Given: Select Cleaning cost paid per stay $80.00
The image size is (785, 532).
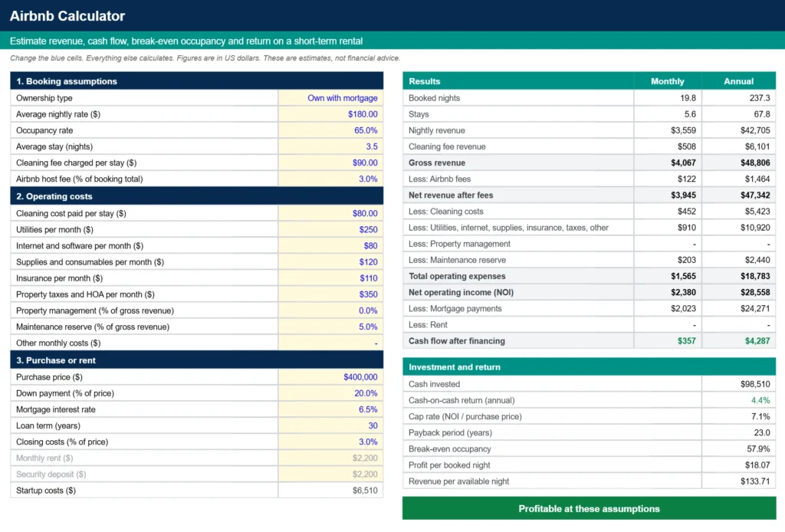Looking at the screenshot, I should point(331,213).
